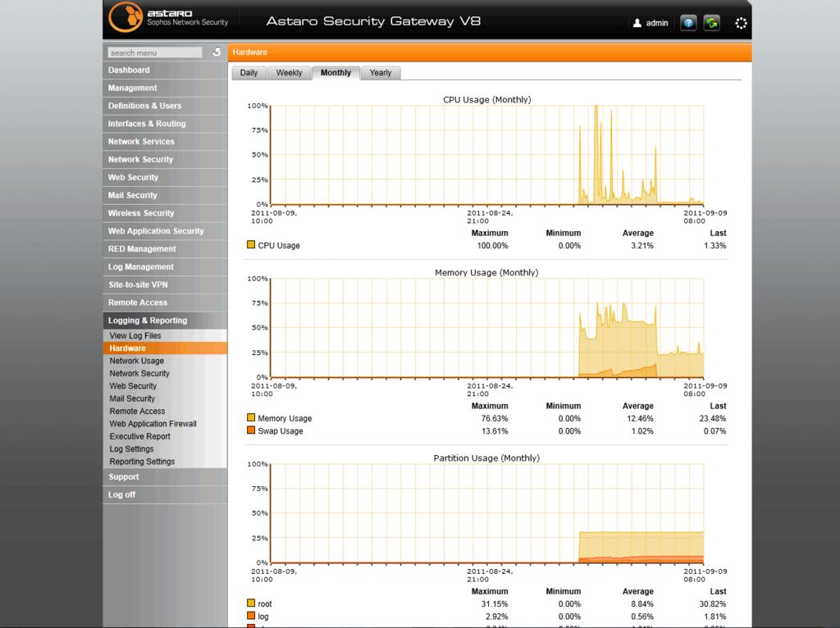Switch to the Daily tab
The image size is (840, 628).
249,73
